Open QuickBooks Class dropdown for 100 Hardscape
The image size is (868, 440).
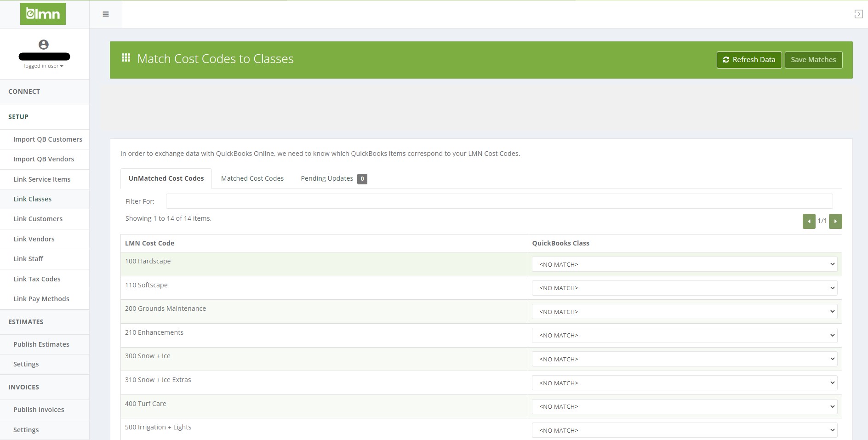pyautogui.click(x=684, y=264)
